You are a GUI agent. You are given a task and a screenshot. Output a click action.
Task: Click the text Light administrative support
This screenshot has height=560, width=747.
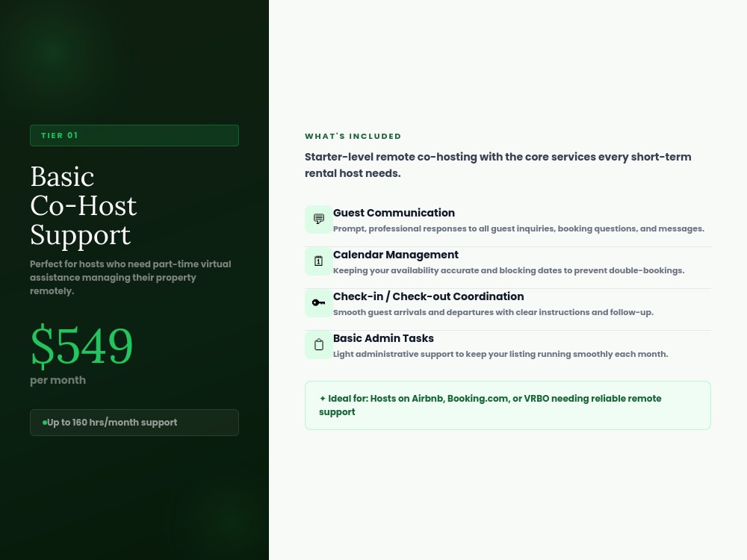[x=500, y=354]
